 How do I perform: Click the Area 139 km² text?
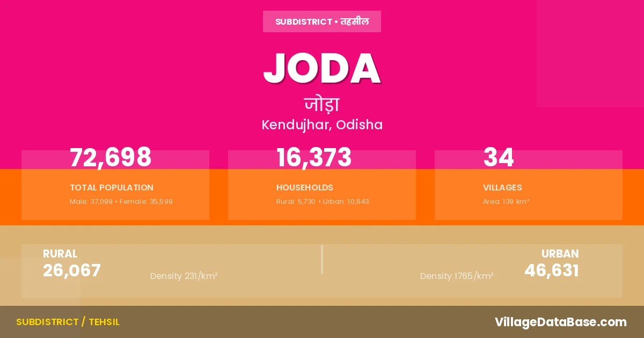click(506, 202)
